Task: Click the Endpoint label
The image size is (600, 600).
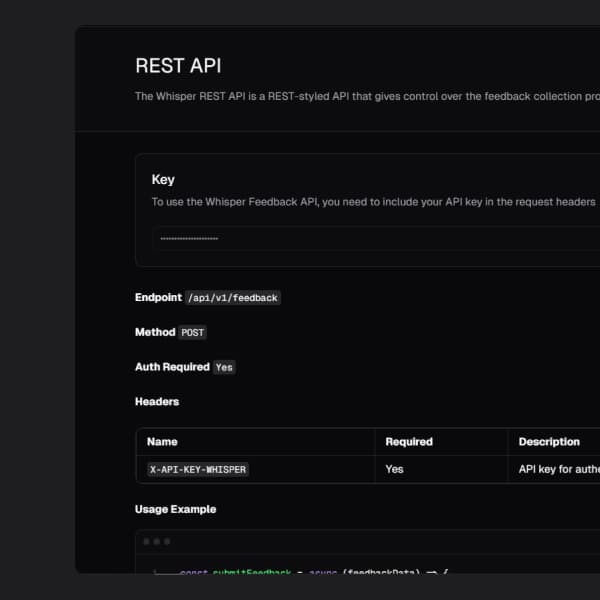Action: click(x=158, y=297)
